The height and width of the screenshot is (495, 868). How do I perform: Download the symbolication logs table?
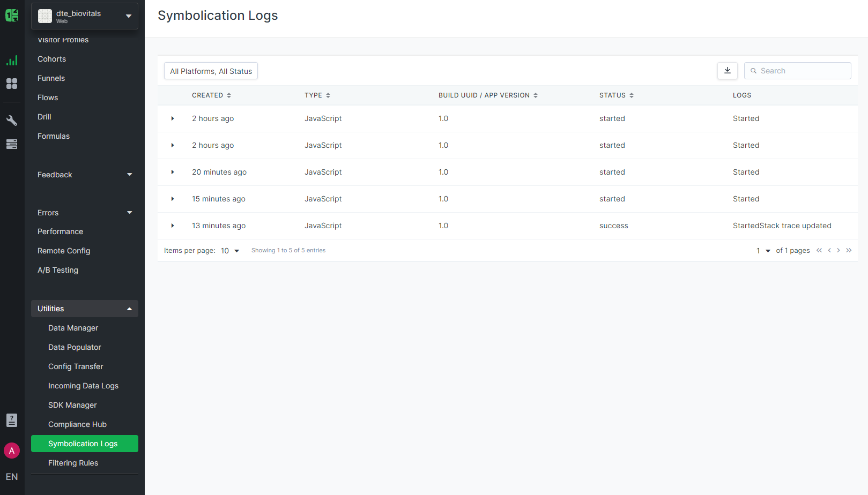pos(728,71)
